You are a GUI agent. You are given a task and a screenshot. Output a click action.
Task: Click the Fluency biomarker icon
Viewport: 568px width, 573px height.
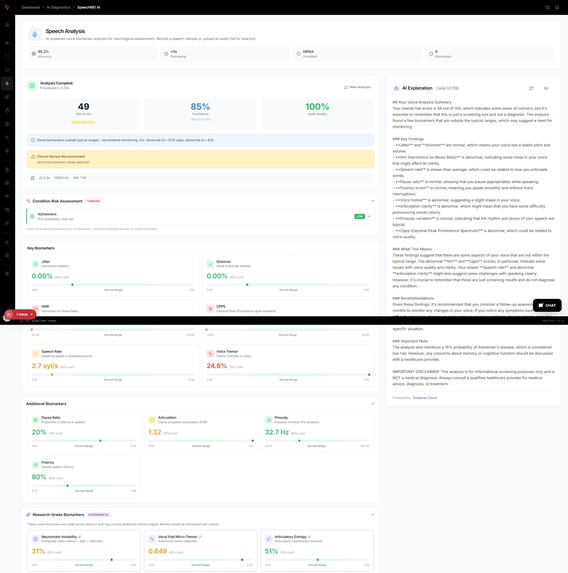pyautogui.click(x=35, y=464)
